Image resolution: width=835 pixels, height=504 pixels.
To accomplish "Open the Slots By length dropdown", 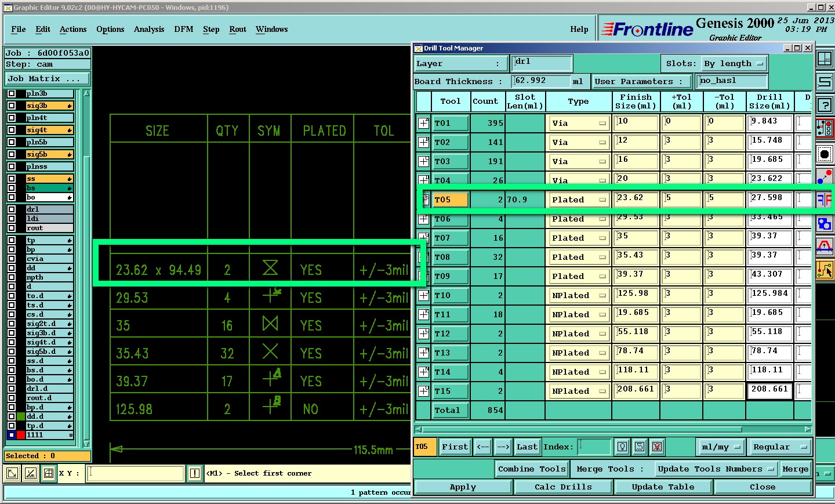I will point(734,63).
